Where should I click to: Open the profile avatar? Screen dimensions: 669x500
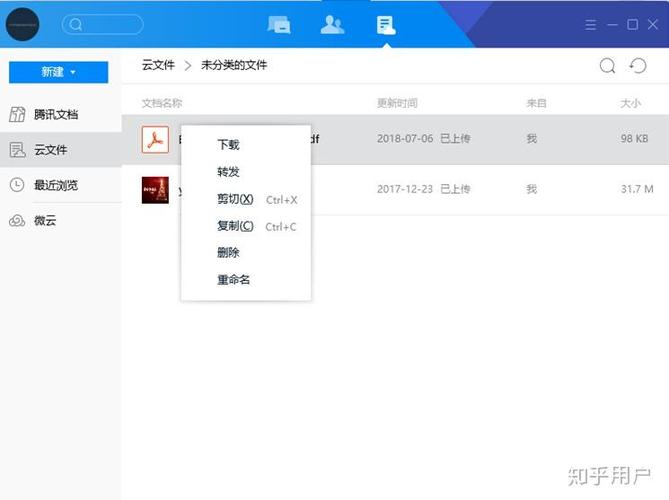pyautogui.click(x=23, y=24)
